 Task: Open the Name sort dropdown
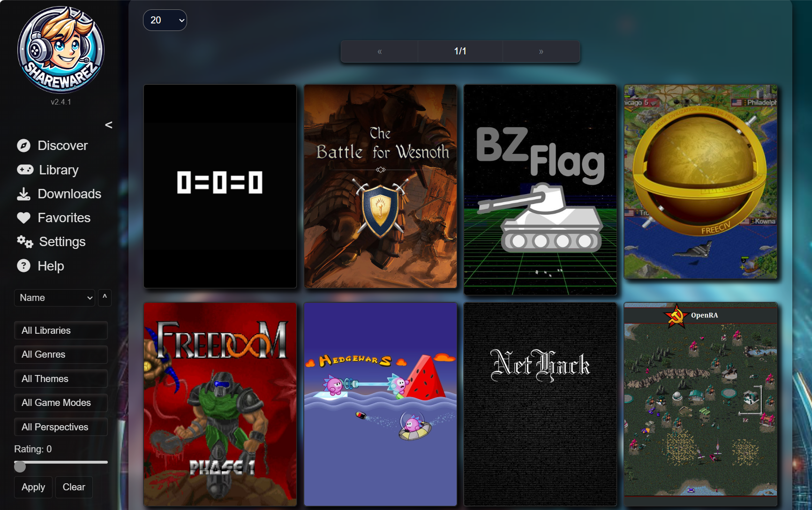(54, 298)
